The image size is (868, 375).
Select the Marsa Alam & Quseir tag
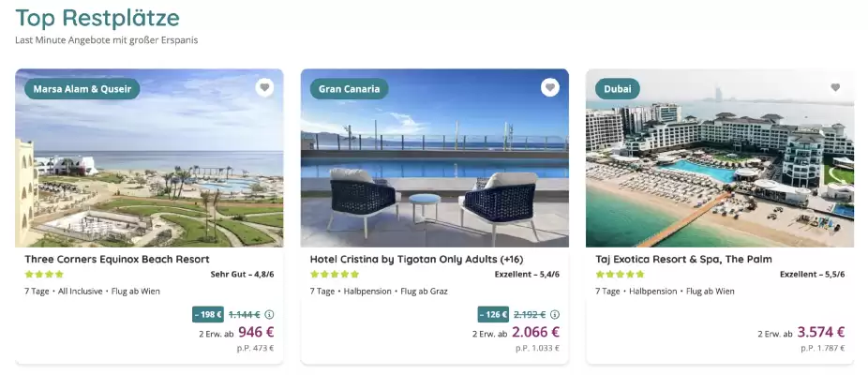click(x=82, y=89)
